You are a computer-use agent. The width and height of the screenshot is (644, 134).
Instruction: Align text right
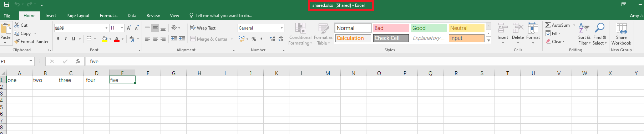pyautogui.click(x=163, y=39)
